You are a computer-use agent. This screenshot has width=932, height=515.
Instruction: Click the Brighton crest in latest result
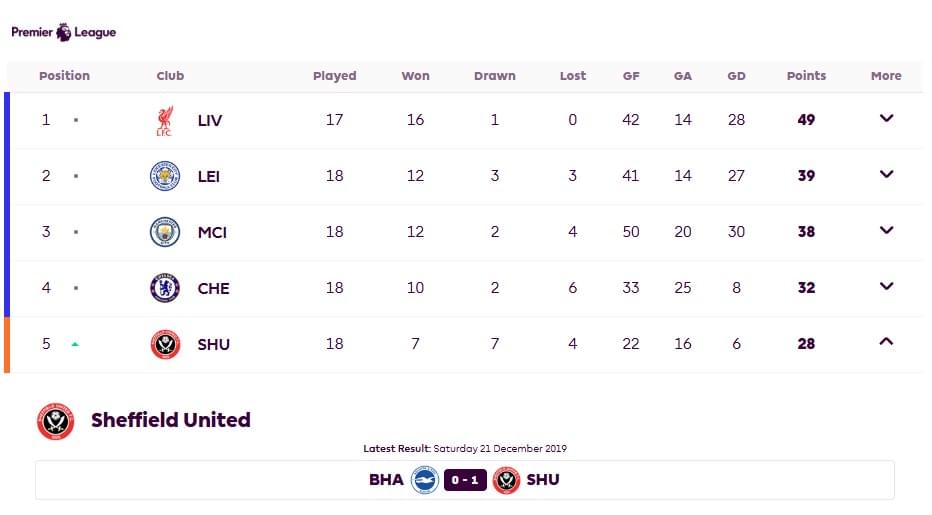coord(425,480)
